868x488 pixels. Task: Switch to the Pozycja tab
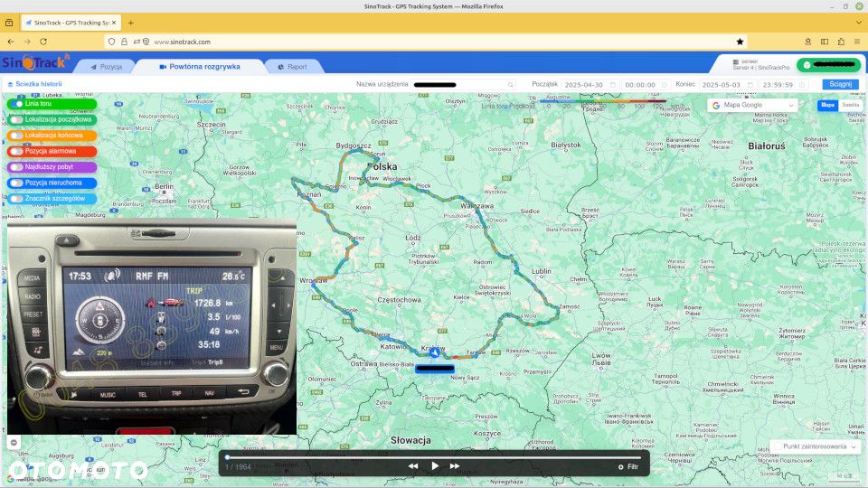coord(107,66)
